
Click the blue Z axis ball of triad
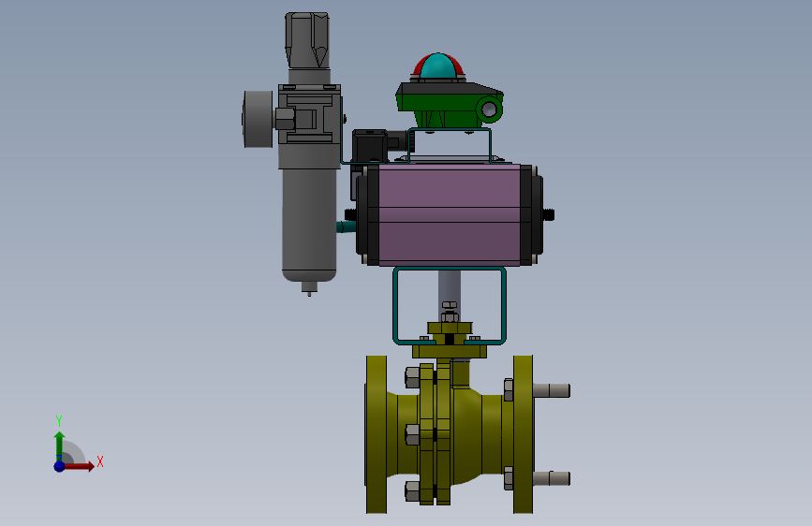(60, 466)
